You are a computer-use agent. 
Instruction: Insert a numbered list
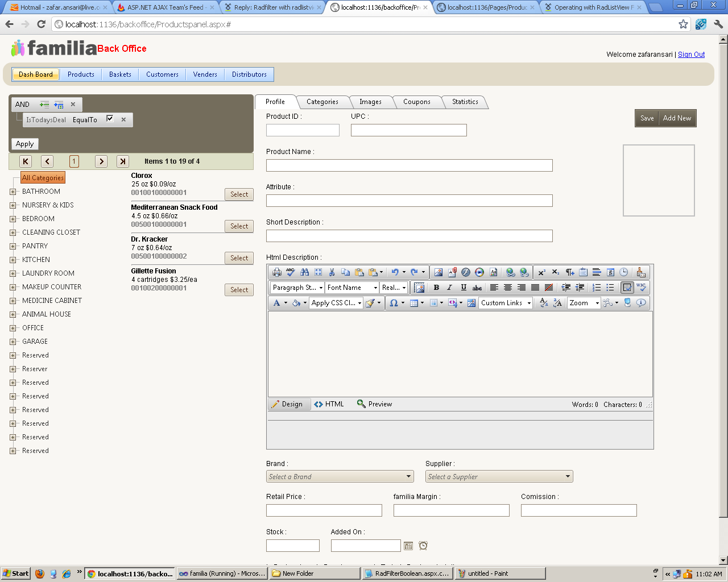[597, 288]
